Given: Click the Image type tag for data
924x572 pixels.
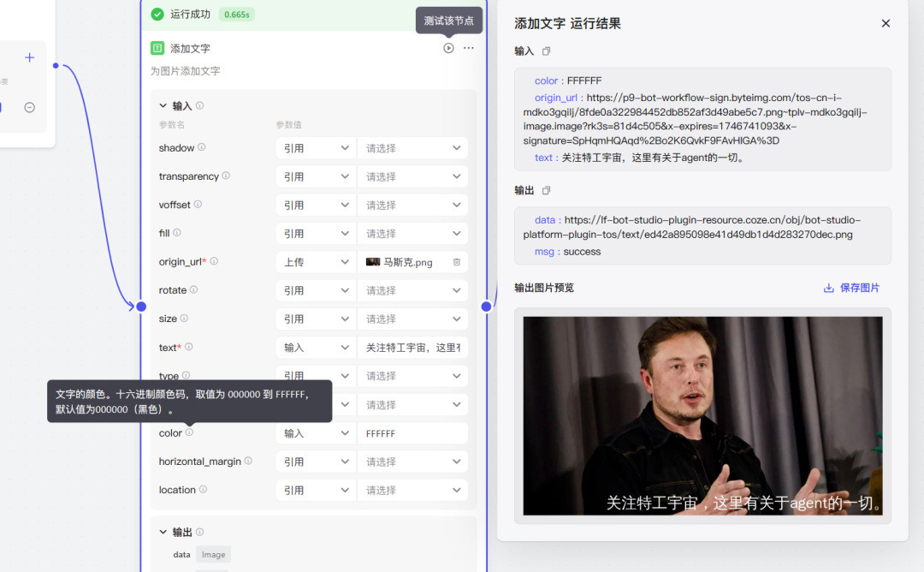Looking at the screenshot, I should point(213,554).
